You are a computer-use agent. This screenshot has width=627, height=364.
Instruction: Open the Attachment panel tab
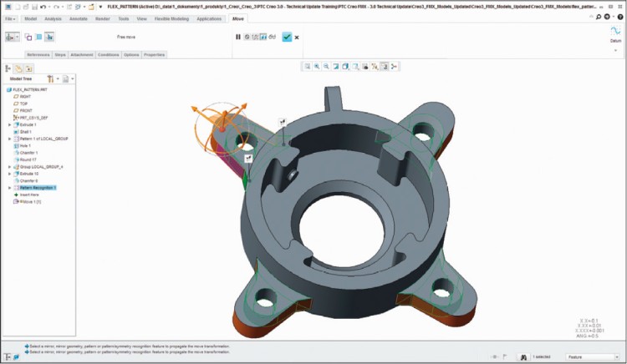tap(82, 54)
